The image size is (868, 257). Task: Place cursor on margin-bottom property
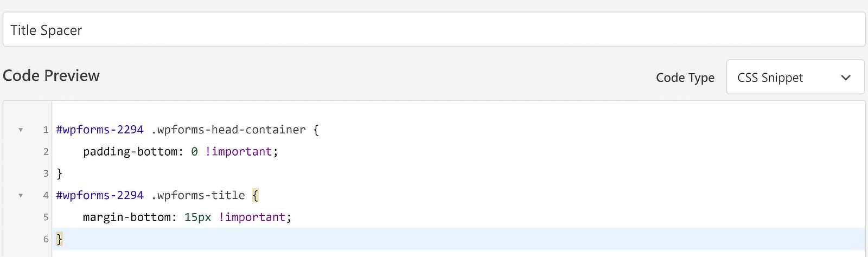click(x=129, y=217)
